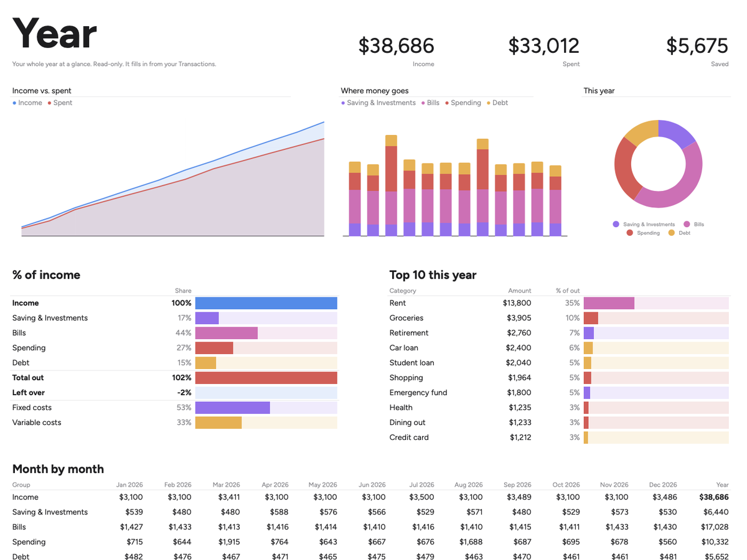Screen dimensions: 747x560
Task: Click the Dec 2026 column header
Action: point(663,485)
